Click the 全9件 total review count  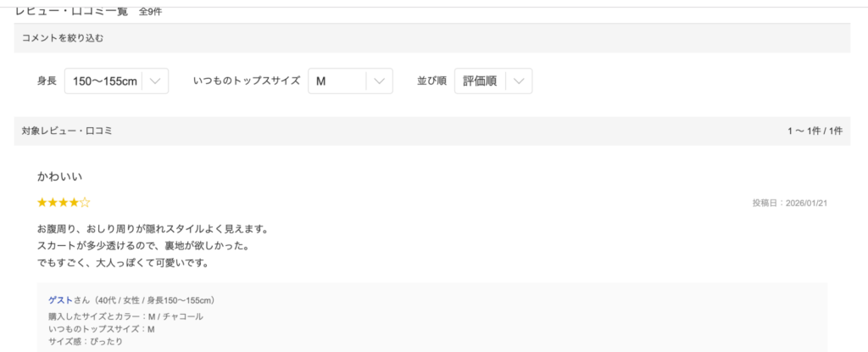[150, 12]
